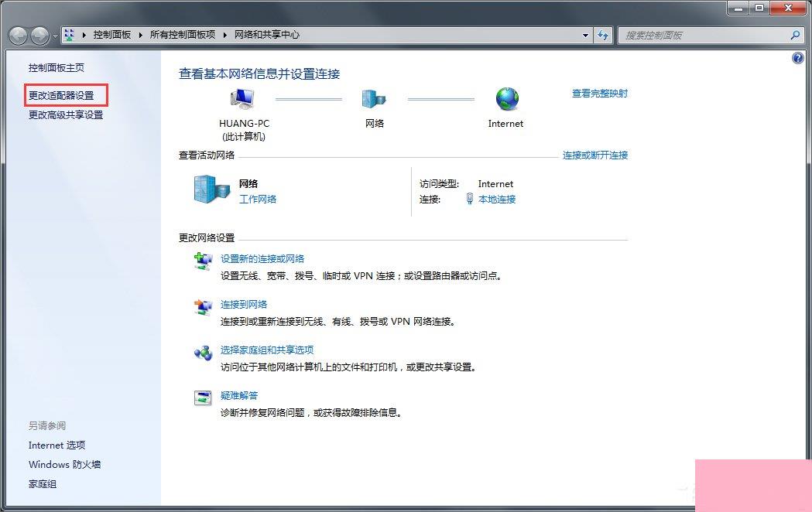Click the search magnifier icon

795,35
